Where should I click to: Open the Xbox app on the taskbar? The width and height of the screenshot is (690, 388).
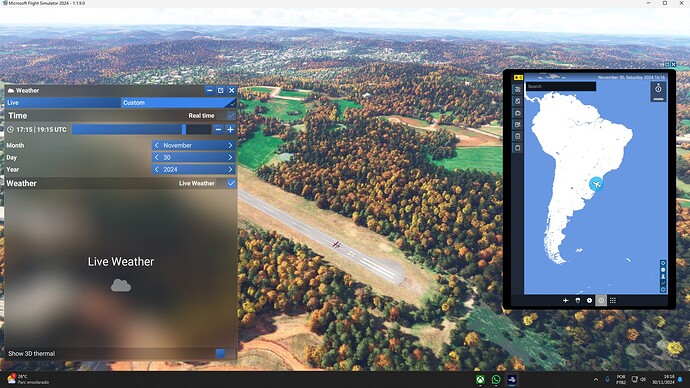(x=480, y=380)
